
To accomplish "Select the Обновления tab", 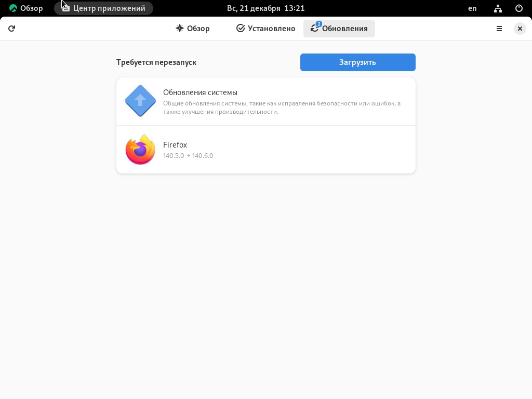I will (339, 29).
